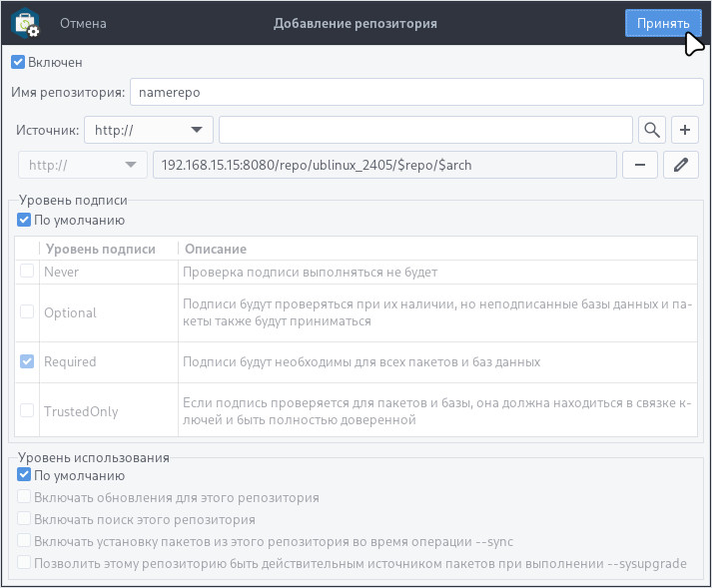This screenshot has height=588, width=712.
Task: Click Отмена to cancel
Action: coord(83,23)
